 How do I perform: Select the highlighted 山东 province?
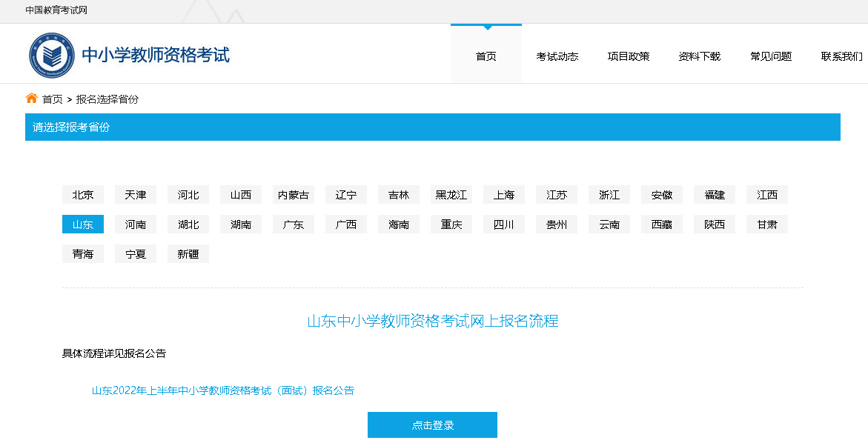click(x=83, y=224)
